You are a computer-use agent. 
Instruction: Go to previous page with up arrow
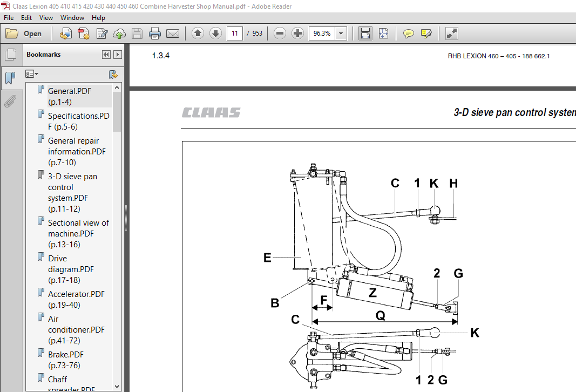(198, 33)
